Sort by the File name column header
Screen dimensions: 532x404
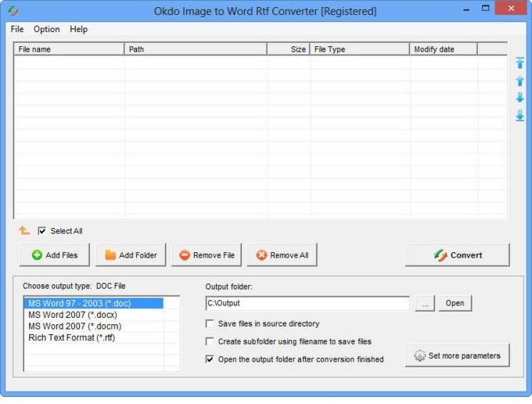click(x=69, y=49)
